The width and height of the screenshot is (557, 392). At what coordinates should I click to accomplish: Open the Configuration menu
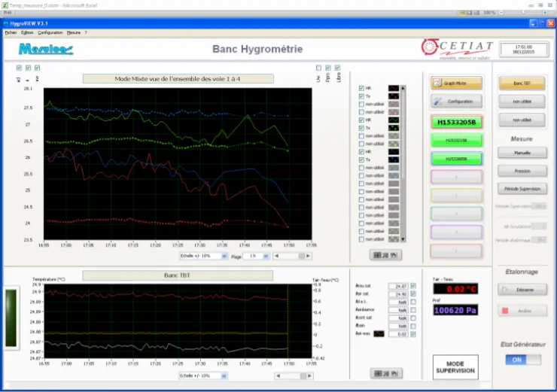[x=50, y=32]
